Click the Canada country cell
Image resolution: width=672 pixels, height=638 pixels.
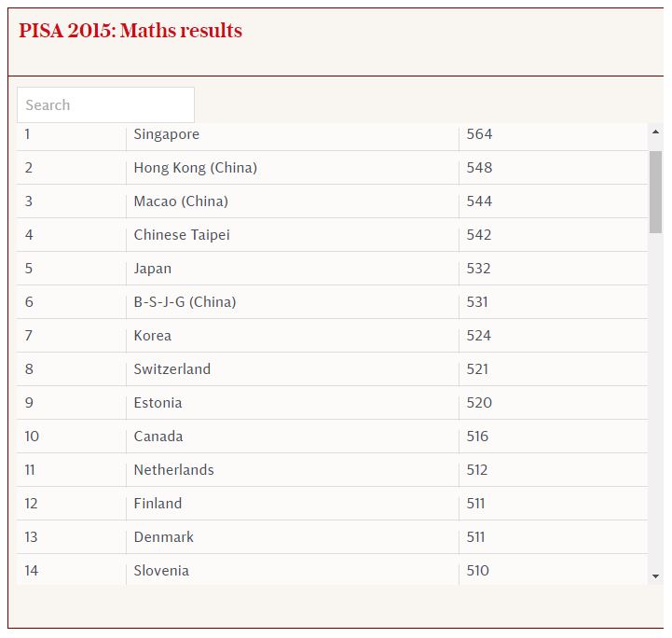coord(158,437)
